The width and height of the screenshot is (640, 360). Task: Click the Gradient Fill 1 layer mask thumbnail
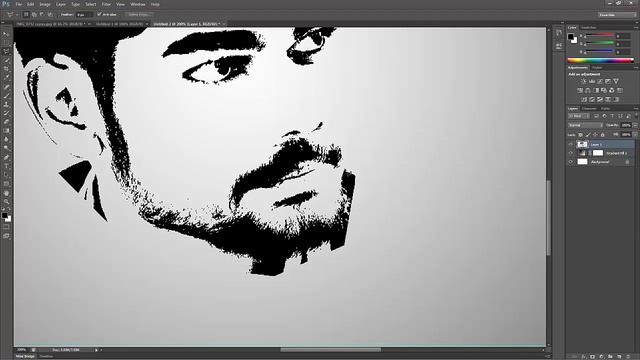[x=598, y=153]
